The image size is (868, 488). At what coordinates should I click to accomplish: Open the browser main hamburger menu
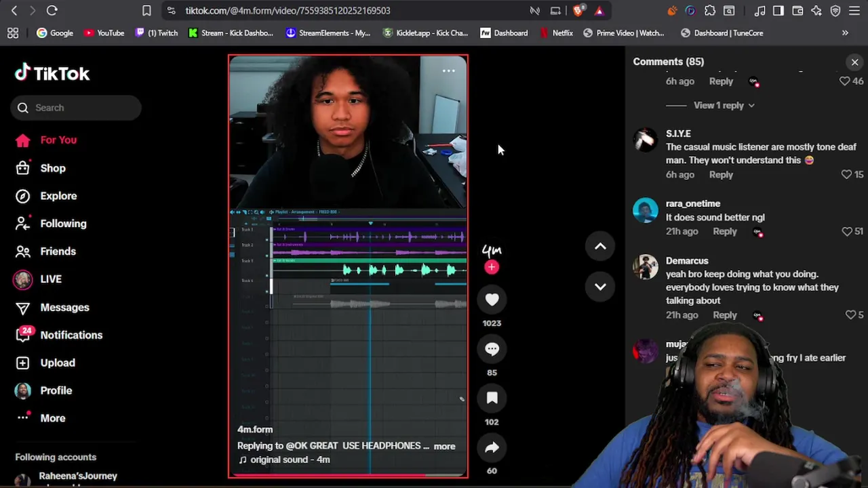point(854,10)
